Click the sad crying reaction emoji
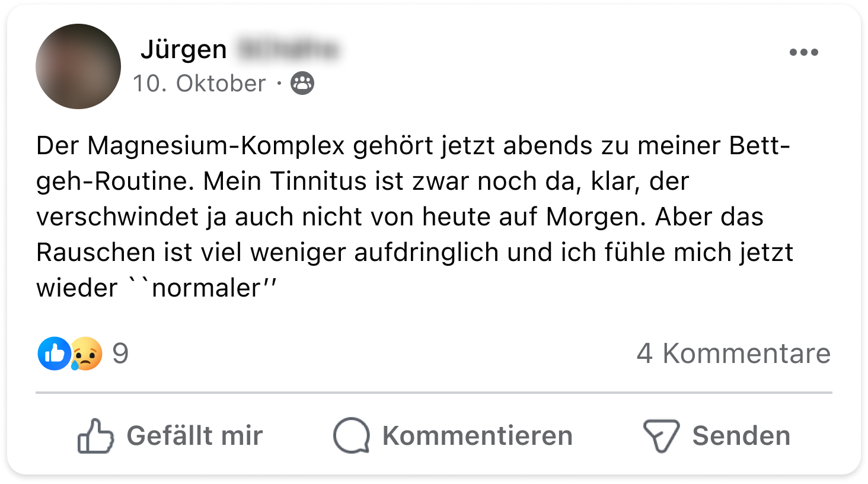Screen dimensions: 868x484 tap(87, 354)
